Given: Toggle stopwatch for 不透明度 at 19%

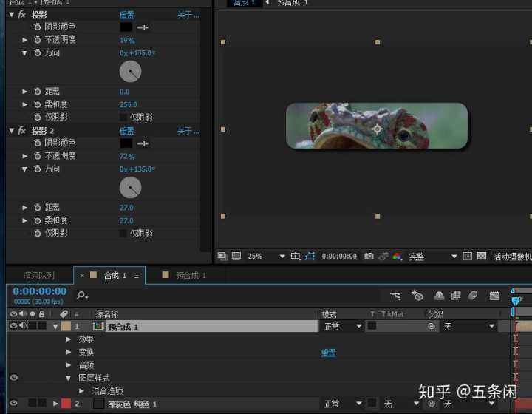Looking at the screenshot, I should pos(38,40).
